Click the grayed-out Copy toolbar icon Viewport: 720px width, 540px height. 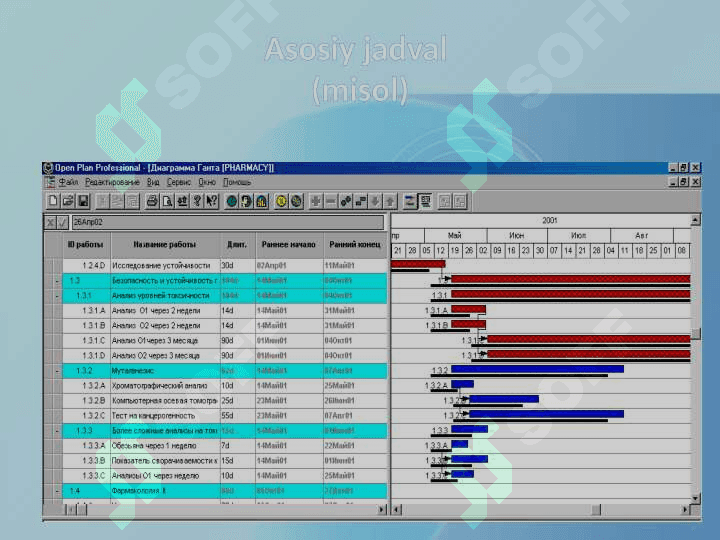tap(118, 201)
